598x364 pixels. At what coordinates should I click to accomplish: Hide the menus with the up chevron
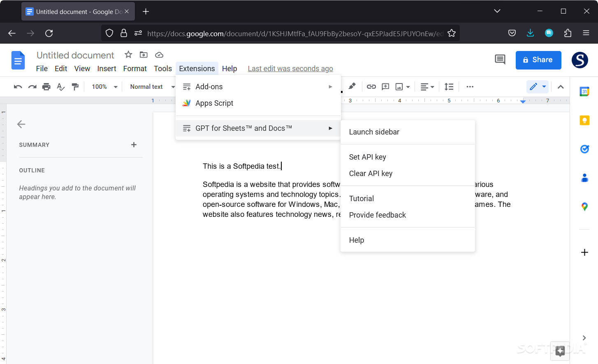point(561,87)
